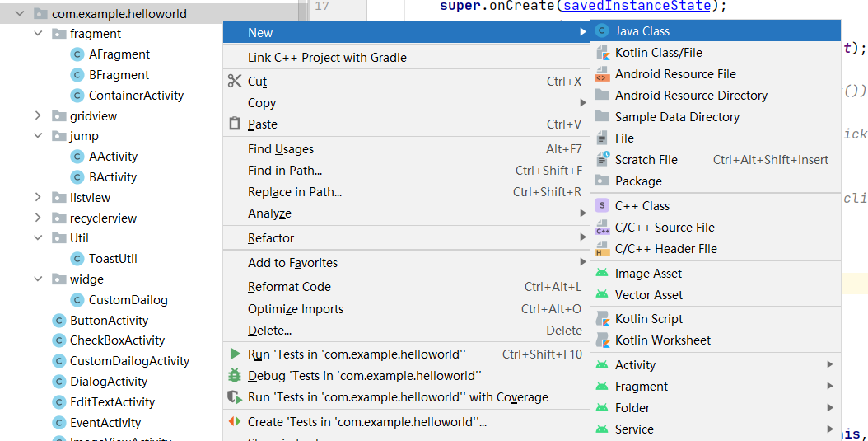Expand the gridview package folder
The width and height of the screenshot is (868, 441).
(x=38, y=116)
